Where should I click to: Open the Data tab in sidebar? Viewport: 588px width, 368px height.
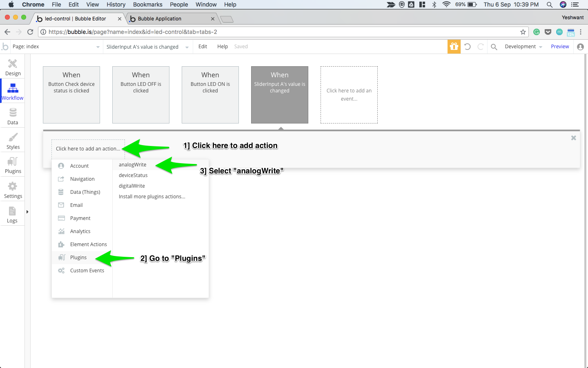13,116
